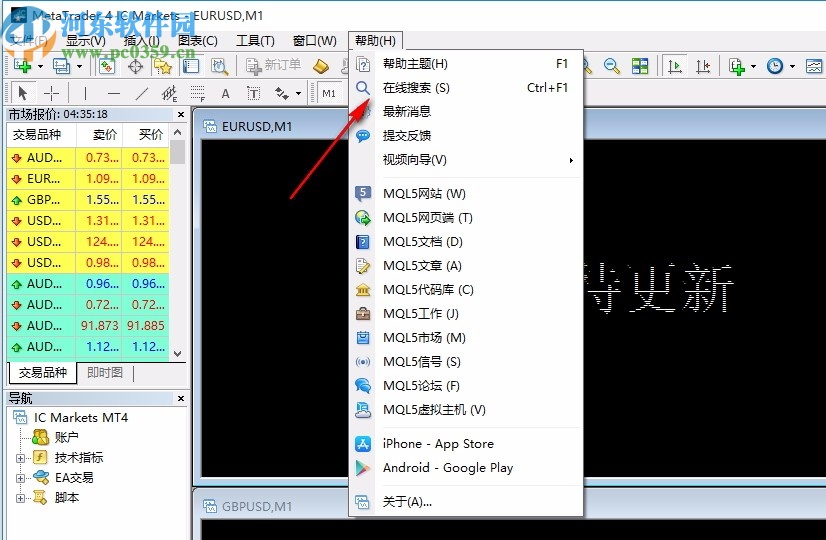Select vertical line drawing tool
This screenshot has height=540, width=826.
tap(85, 94)
